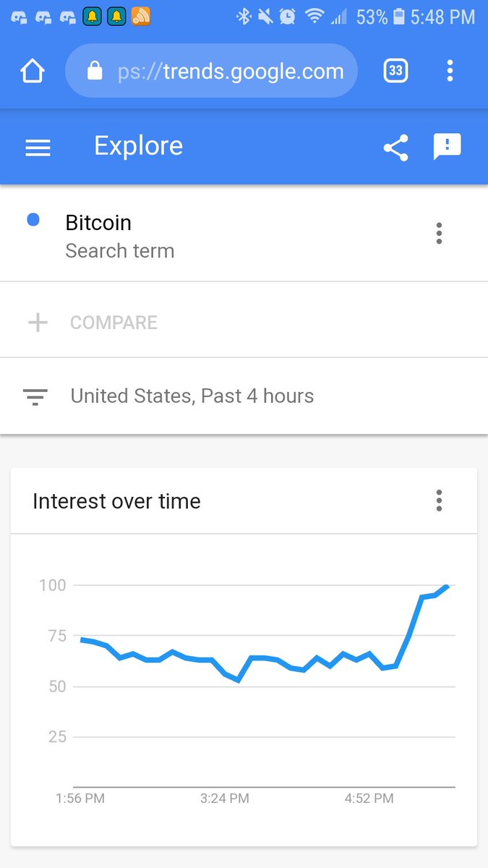Image resolution: width=488 pixels, height=868 pixels.
Task: Open Interest over time chart options
Action: tap(439, 501)
